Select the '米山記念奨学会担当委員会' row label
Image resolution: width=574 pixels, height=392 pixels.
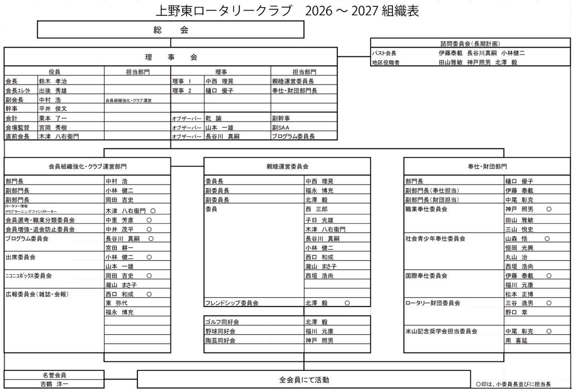coord(441,331)
